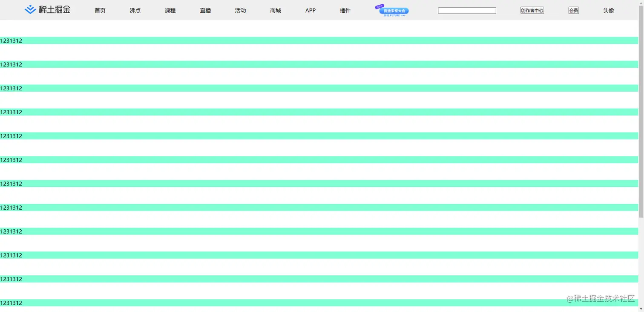The height and width of the screenshot is (312, 644).
Task: Focus the search input in the header
Action: [467, 11]
